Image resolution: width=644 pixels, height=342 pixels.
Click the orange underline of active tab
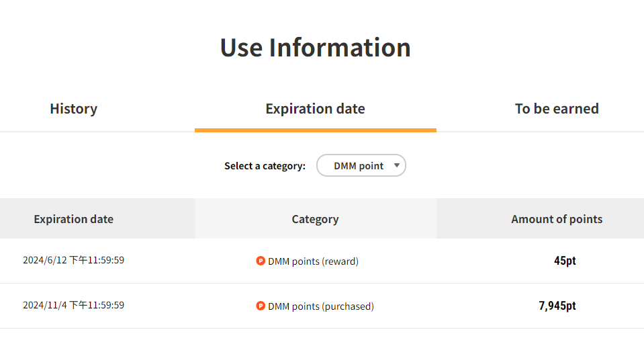click(x=316, y=130)
